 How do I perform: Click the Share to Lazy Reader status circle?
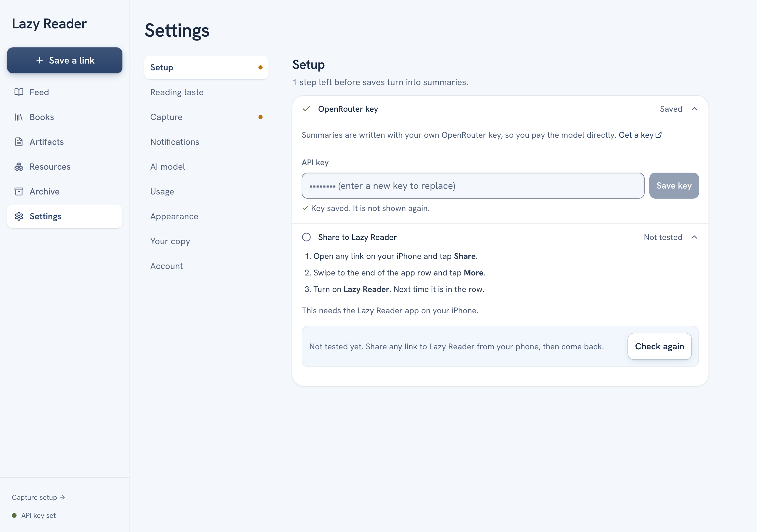[306, 237]
